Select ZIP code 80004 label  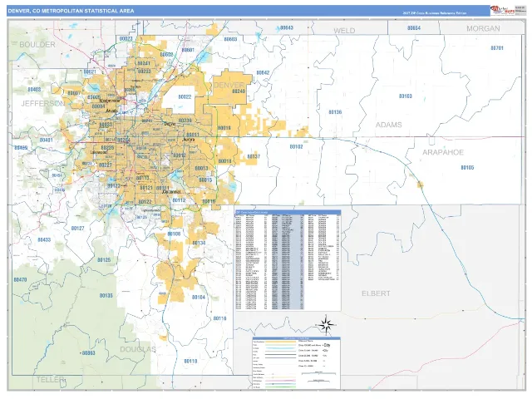click(x=98, y=106)
